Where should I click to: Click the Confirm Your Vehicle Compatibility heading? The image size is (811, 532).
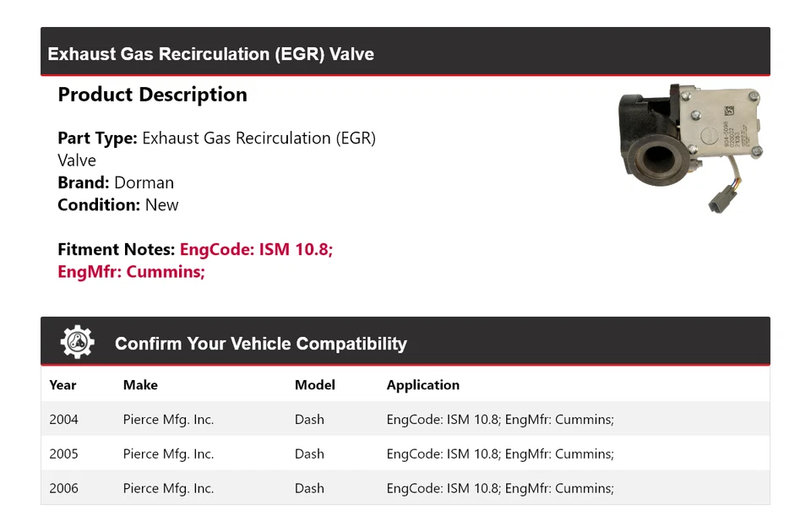pyautogui.click(x=260, y=344)
